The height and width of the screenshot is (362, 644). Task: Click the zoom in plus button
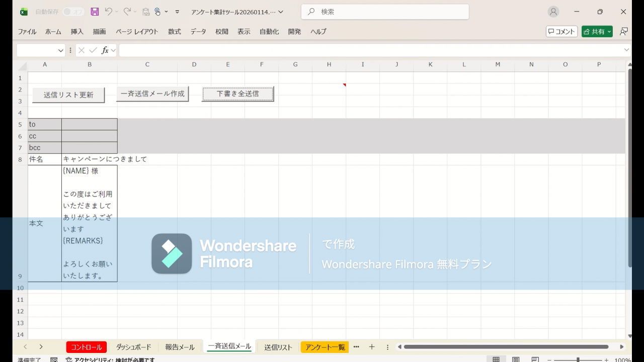click(x=606, y=359)
